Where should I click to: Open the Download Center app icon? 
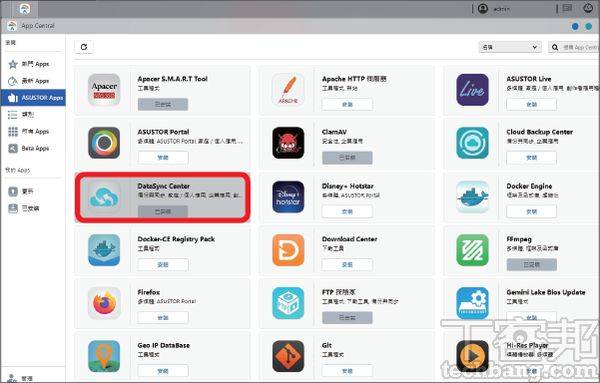288,250
